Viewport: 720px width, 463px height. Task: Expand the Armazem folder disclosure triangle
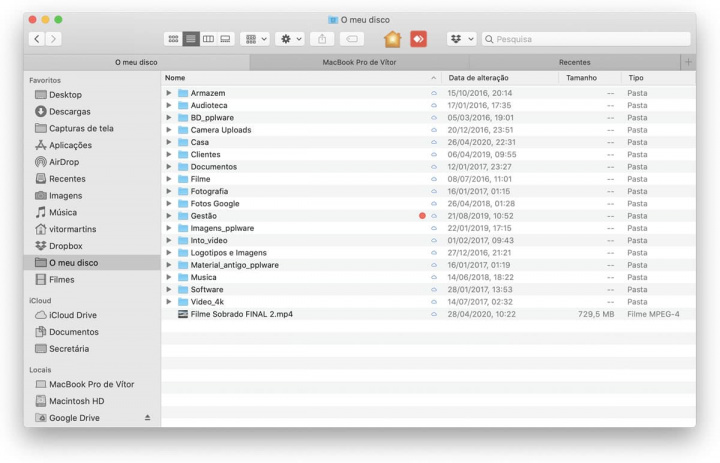[x=169, y=93]
